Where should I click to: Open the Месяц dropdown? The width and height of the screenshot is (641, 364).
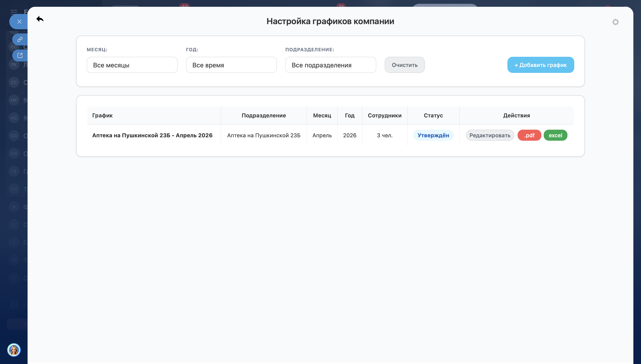coord(132,65)
